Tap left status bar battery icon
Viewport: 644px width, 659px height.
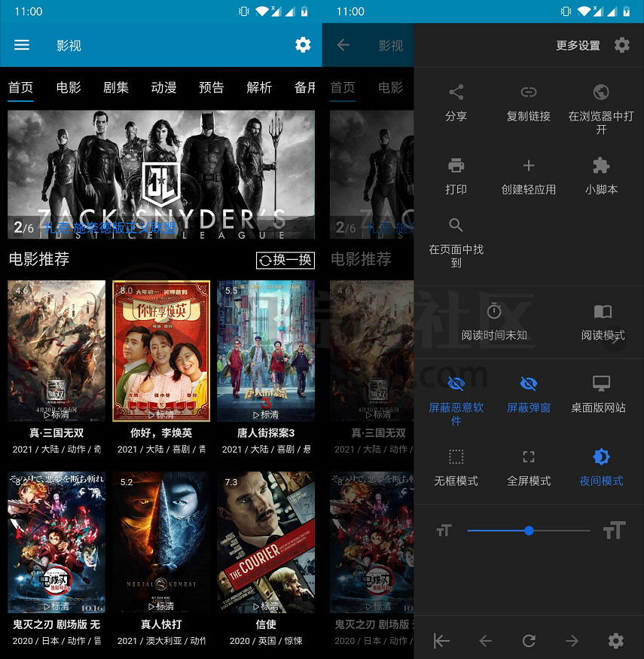click(x=304, y=11)
